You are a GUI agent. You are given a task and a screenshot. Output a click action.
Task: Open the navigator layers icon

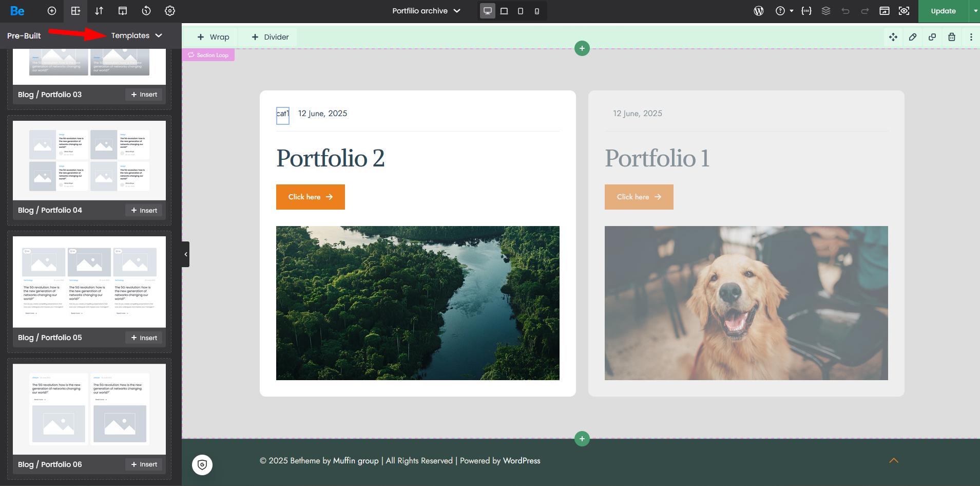click(826, 11)
